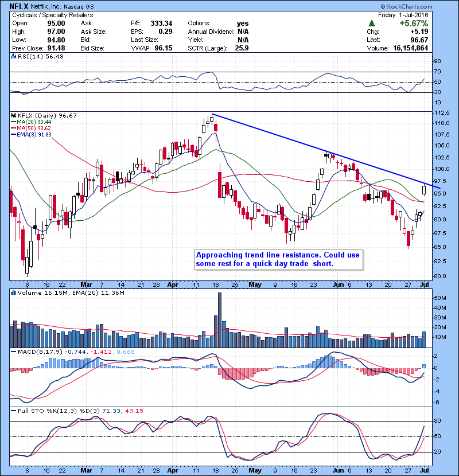The height and width of the screenshot is (476, 459).
Task: Click the Friday 1-Jul-2016 date
Action: (403, 15)
